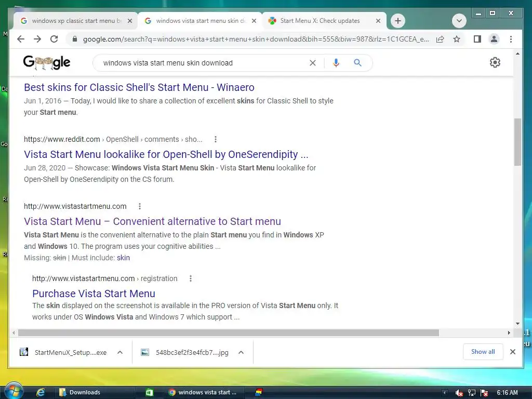This screenshot has width=532, height=399.
Task: Open a new browser tab
Action: point(398,21)
